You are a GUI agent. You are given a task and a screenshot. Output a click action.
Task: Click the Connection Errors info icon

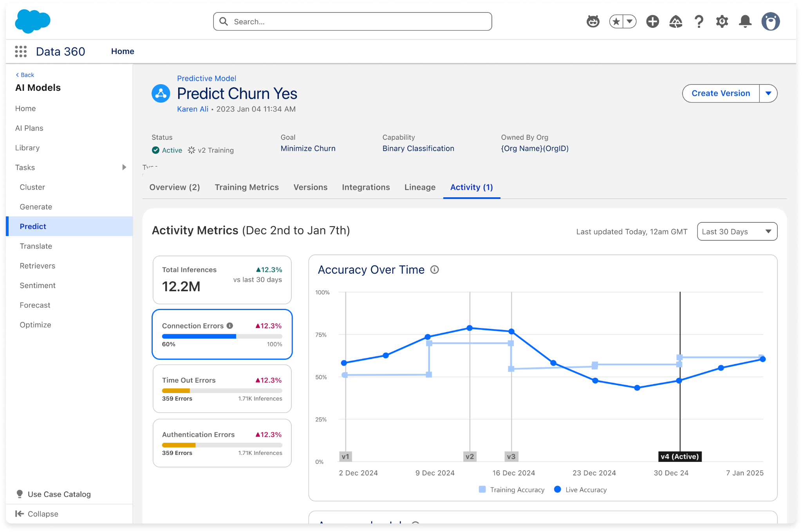(x=230, y=325)
